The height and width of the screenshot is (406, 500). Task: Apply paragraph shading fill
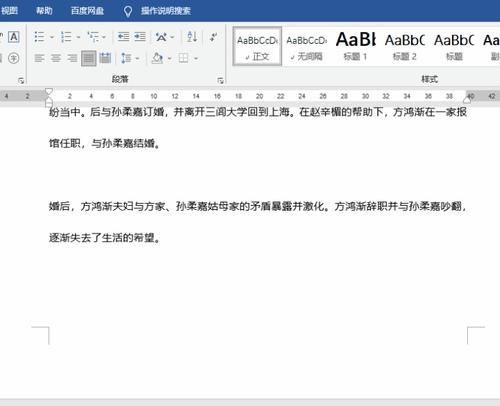pyautogui.click(x=157, y=59)
